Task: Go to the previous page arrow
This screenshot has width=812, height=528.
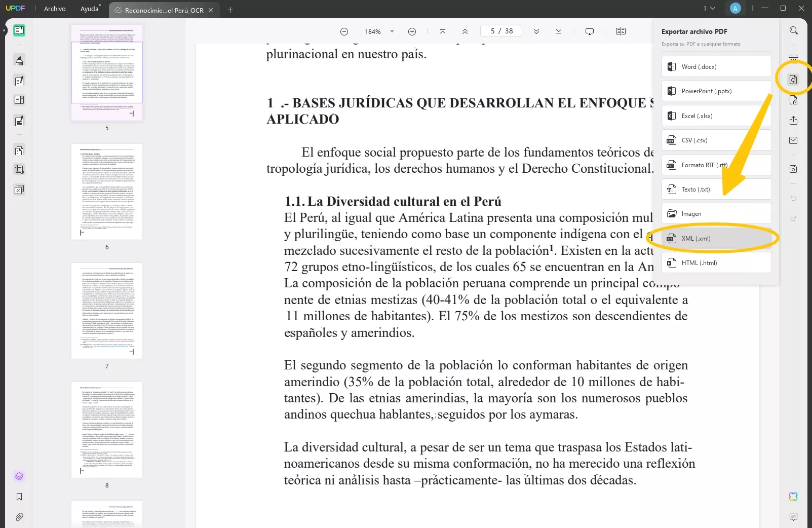Action: (x=465, y=31)
